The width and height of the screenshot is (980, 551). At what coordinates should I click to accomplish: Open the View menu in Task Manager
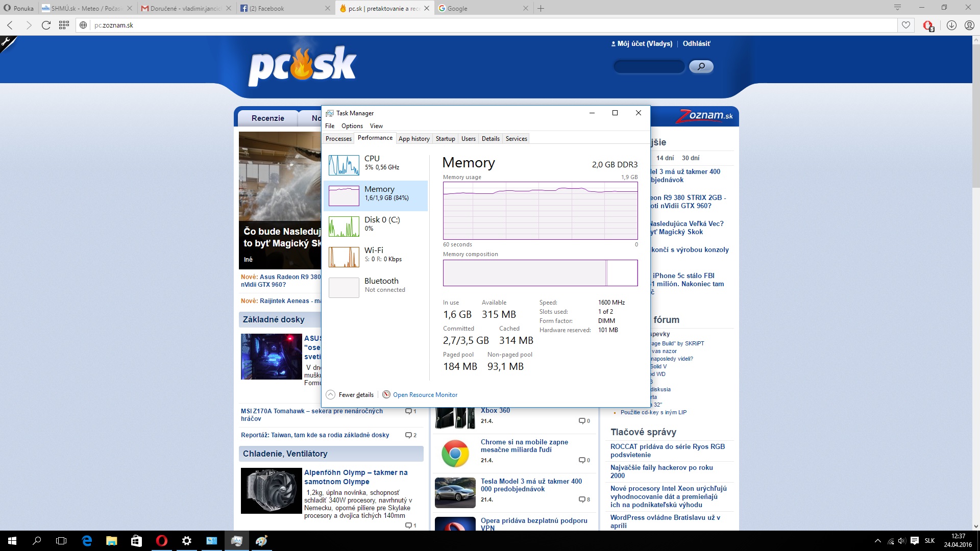(376, 126)
